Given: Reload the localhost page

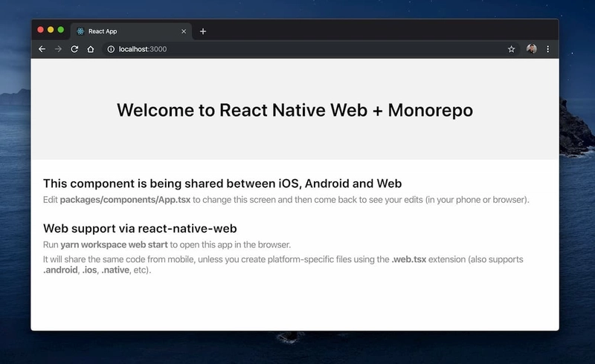Looking at the screenshot, I should 74,49.
